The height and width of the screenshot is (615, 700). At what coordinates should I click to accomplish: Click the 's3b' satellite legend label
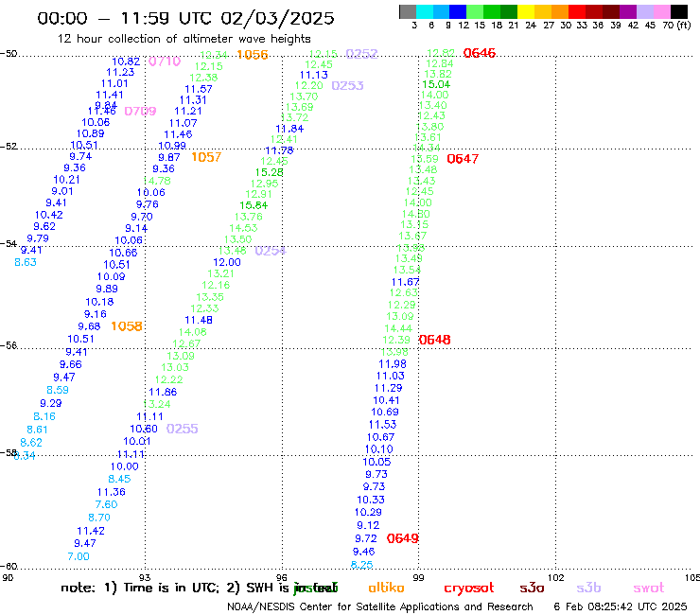pyautogui.click(x=588, y=588)
